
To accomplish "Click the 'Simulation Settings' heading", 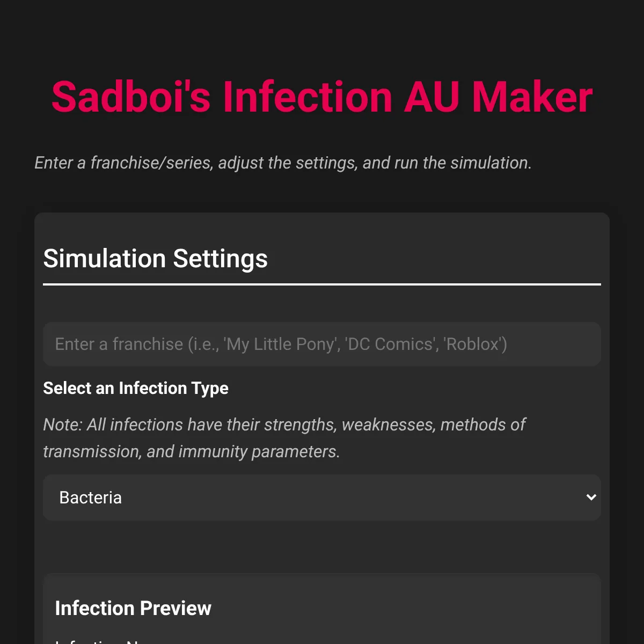I will tap(155, 259).
